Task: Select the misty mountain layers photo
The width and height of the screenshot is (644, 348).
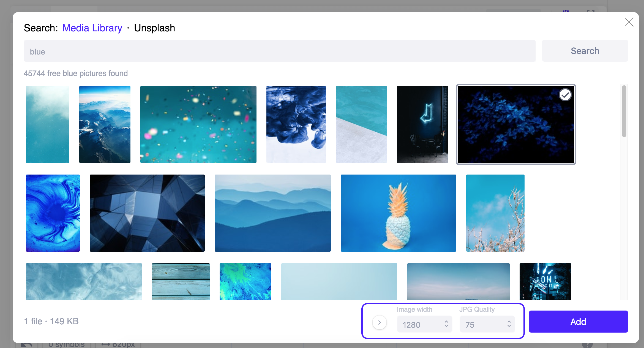Action: tap(272, 213)
